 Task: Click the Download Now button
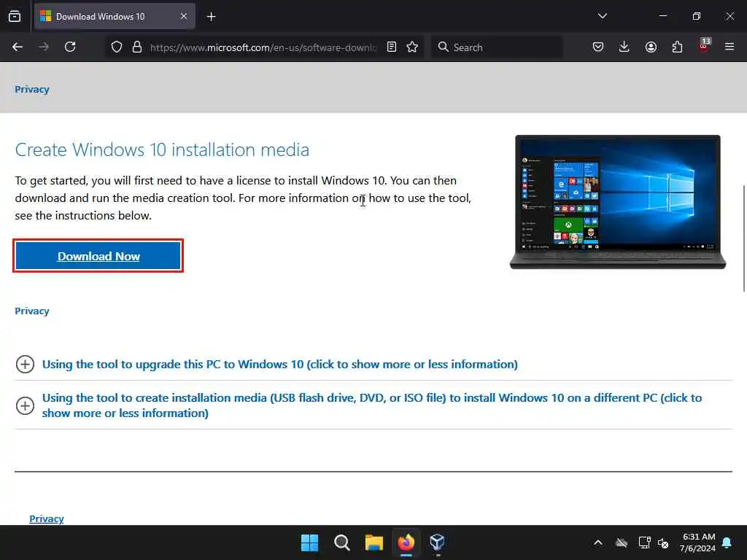[x=98, y=256]
